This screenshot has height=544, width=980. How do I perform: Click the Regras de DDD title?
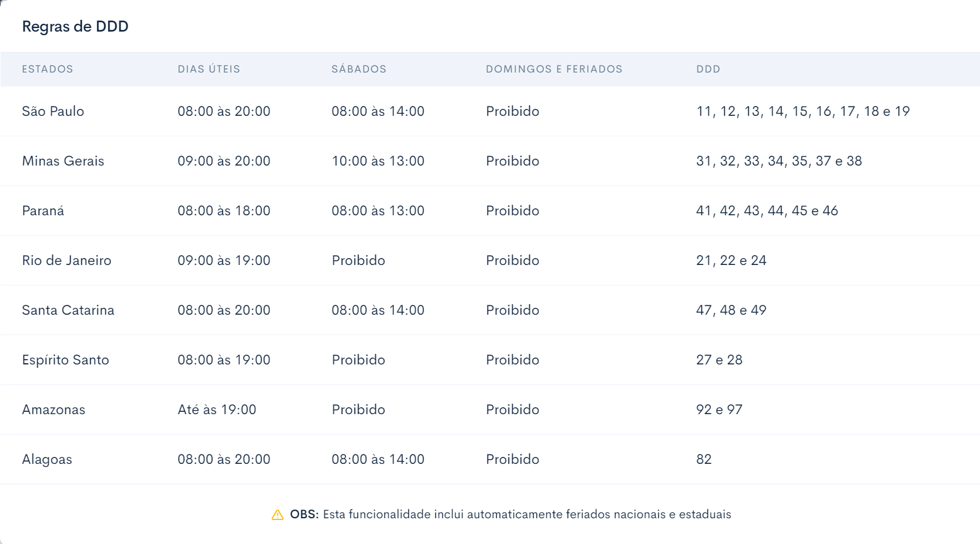[x=75, y=26]
